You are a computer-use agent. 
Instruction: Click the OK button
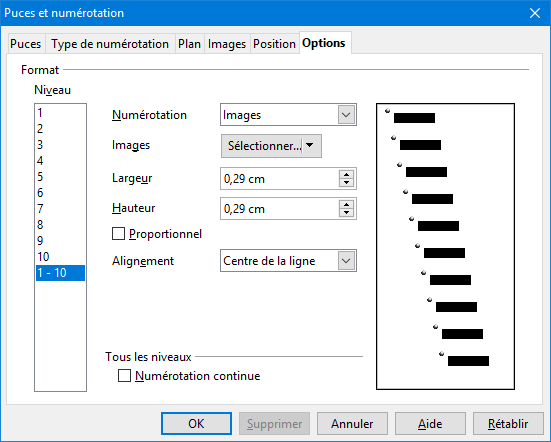tap(196, 423)
